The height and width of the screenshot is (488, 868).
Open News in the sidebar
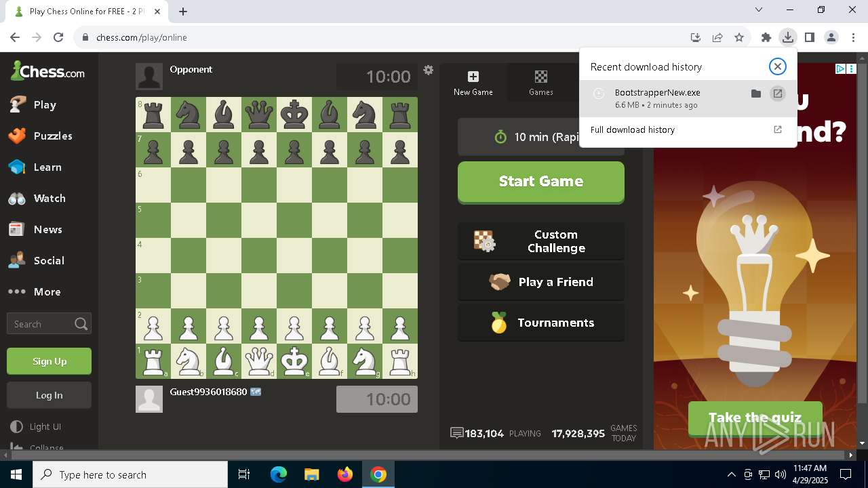[47, 229]
